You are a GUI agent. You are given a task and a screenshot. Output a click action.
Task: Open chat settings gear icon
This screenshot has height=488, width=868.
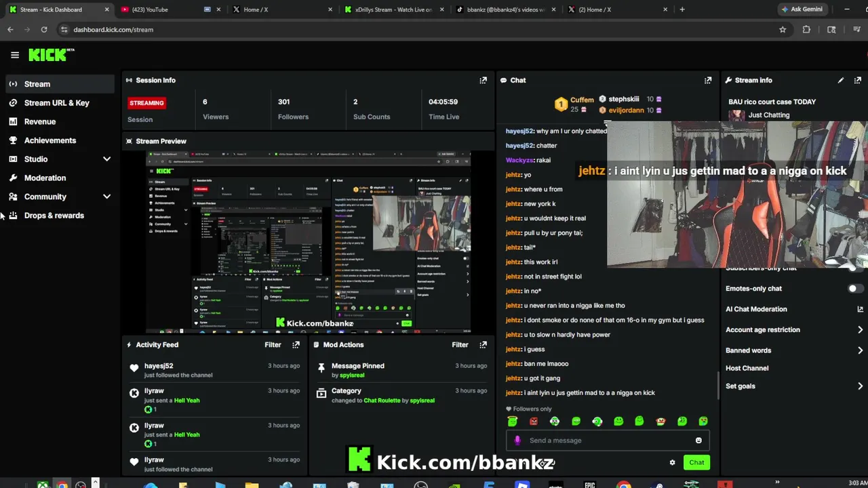672,462
